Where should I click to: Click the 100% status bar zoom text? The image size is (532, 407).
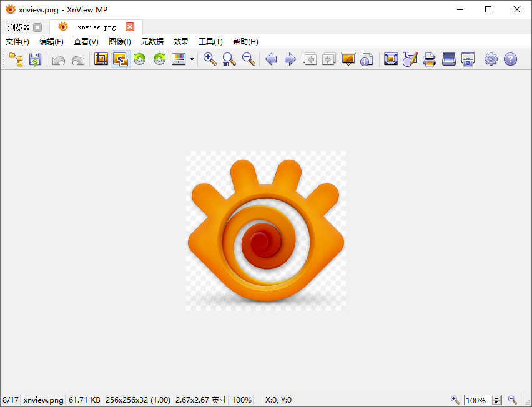(242, 400)
